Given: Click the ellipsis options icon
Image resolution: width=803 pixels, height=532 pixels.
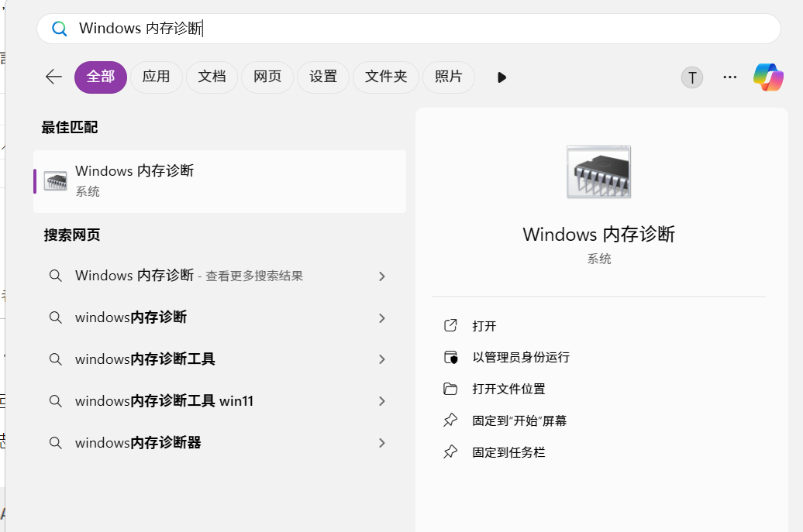Looking at the screenshot, I should (x=729, y=77).
